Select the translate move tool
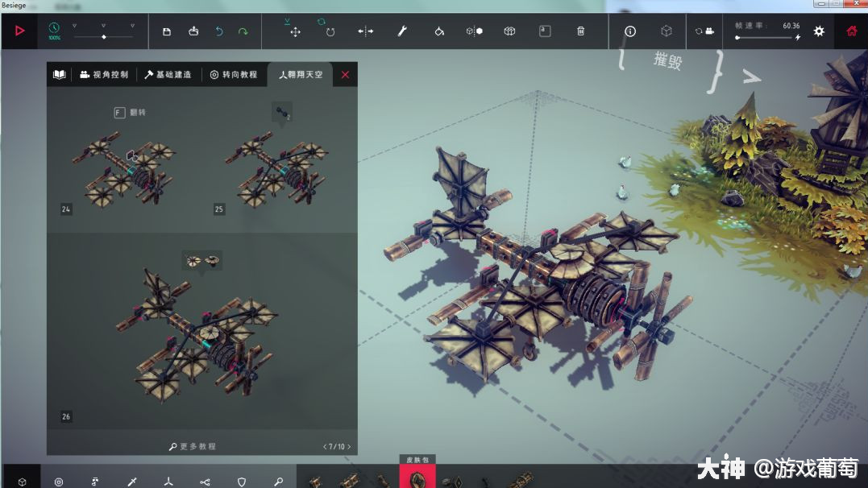The width and height of the screenshot is (868, 488). 295,31
